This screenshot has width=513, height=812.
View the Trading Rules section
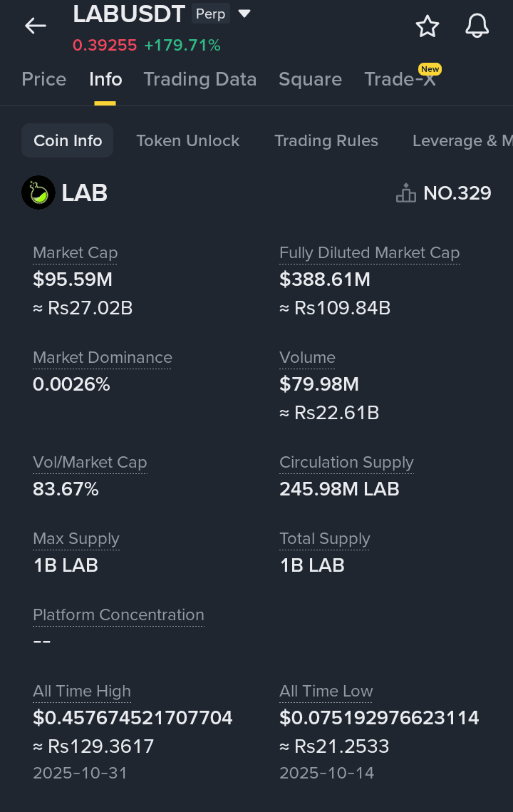tap(326, 140)
